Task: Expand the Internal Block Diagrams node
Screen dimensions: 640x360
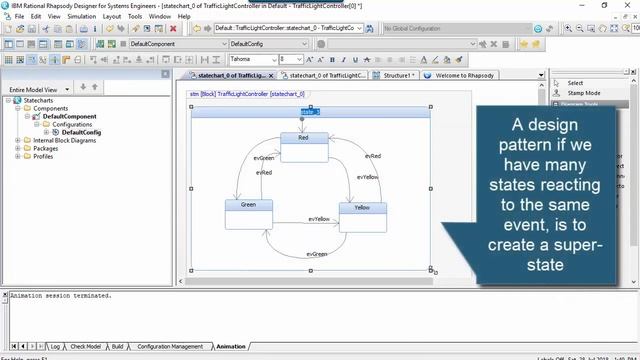Action: tap(18, 140)
